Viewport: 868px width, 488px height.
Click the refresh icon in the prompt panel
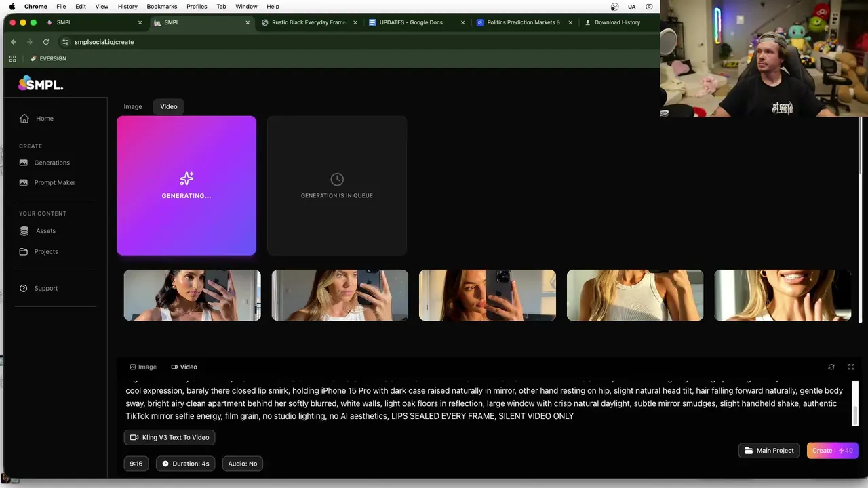pyautogui.click(x=831, y=367)
